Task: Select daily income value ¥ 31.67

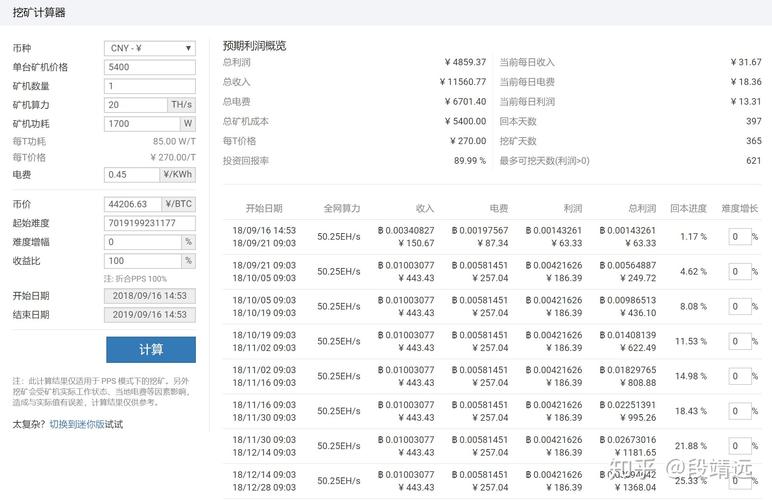Action: [x=746, y=62]
